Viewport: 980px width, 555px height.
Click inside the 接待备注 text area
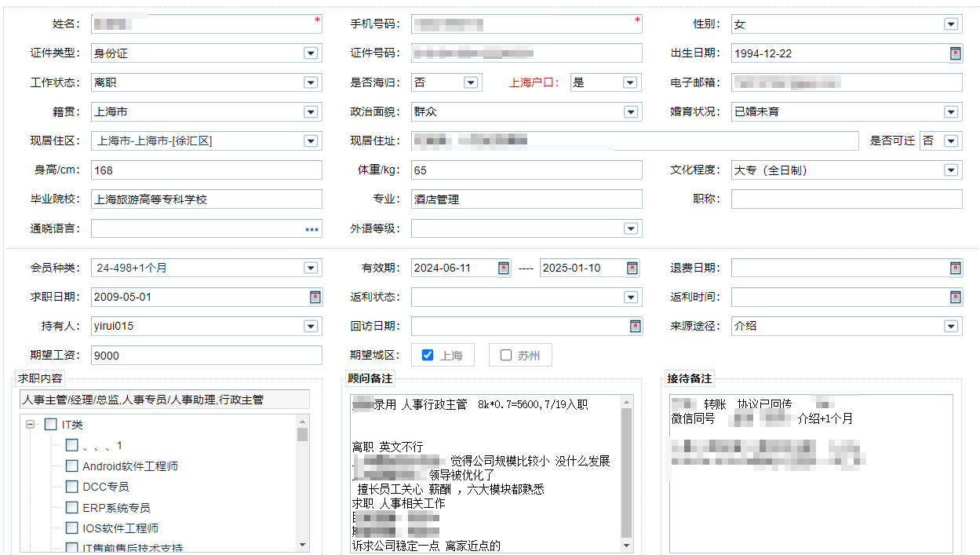click(811, 474)
